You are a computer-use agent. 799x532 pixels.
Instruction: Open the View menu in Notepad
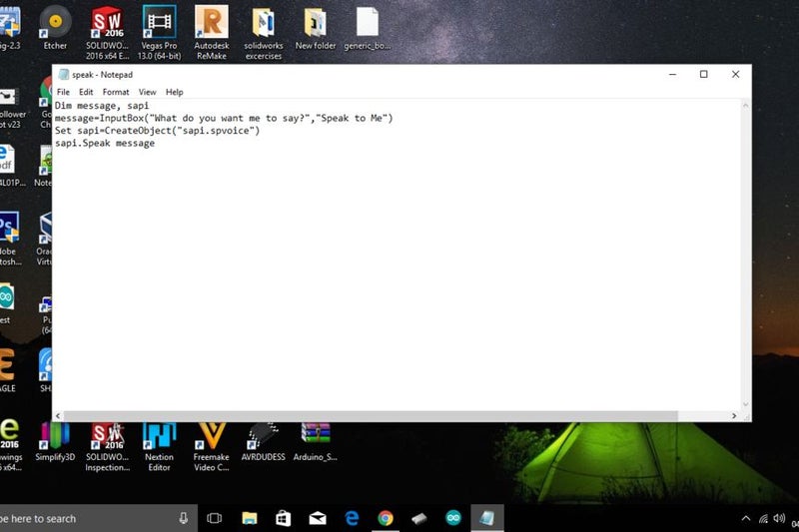[x=147, y=92]
